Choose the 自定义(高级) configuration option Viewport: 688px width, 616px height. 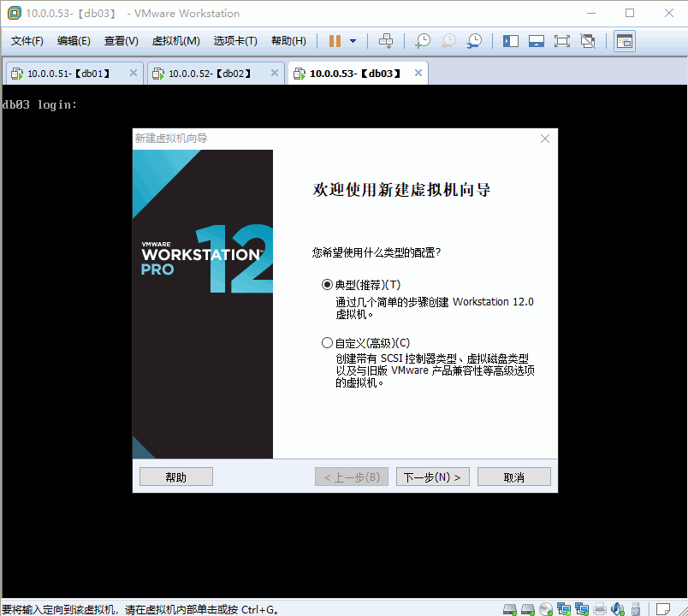coord(327,341)
